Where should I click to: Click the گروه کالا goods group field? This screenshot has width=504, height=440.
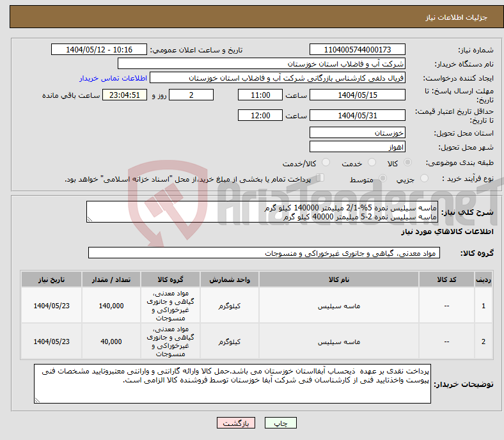[264, 253]
